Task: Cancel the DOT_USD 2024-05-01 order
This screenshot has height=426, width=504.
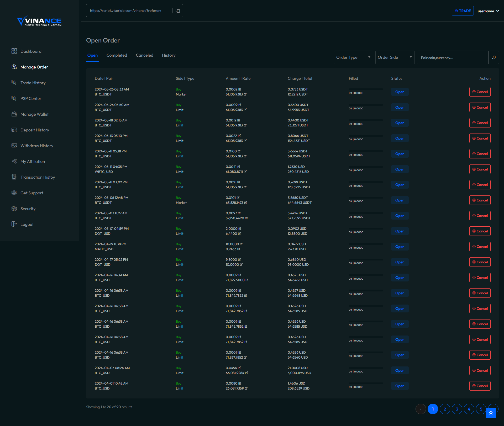Action: pos(480,231)
